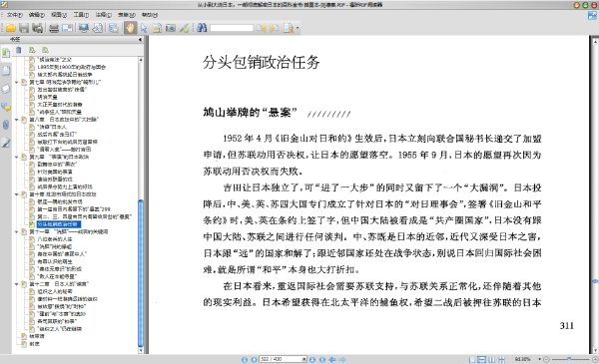Choose the Snapshot camera tool

(171, 28)
